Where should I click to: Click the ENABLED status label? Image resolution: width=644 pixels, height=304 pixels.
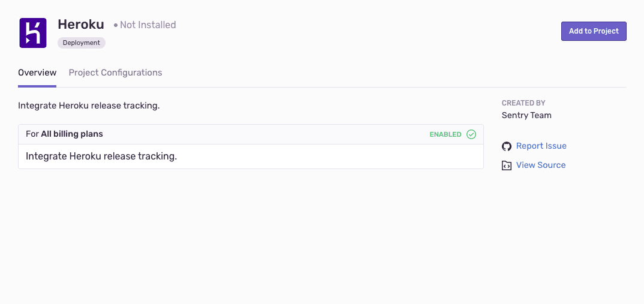pos(446,134)
